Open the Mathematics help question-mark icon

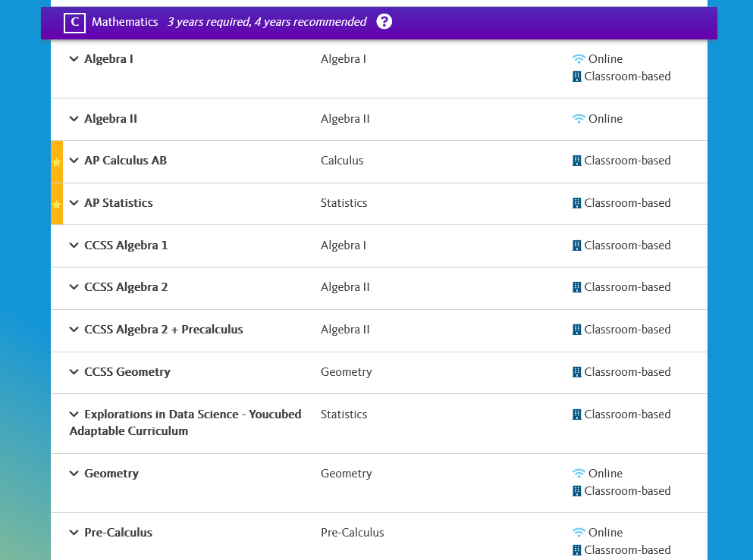point(384,21)
